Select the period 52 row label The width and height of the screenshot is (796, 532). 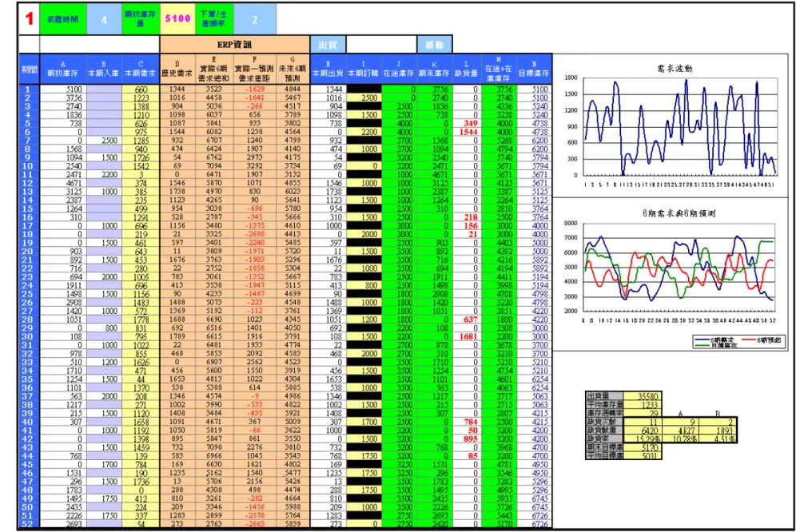pyautogui.click(x=29, y=524)
